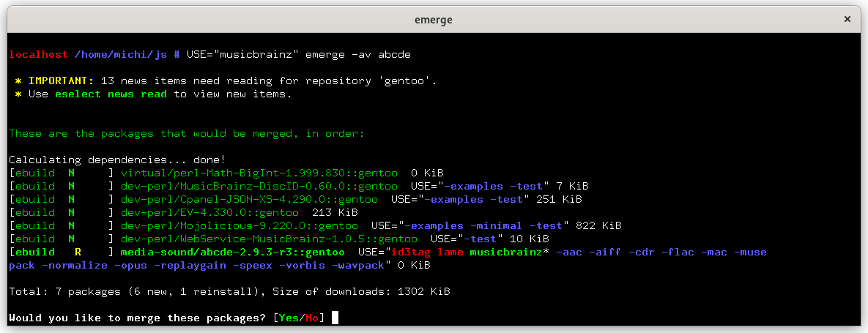Click the media-sound/abcde-2.9.3-r3 package name

pos(232,252)
